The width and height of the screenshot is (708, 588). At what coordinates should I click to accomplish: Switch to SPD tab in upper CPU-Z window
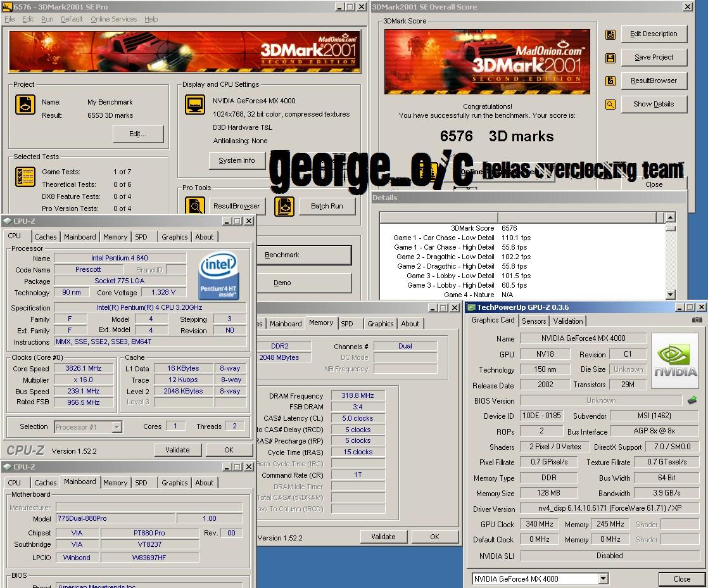pyautogui.click(x=141, y=236)
